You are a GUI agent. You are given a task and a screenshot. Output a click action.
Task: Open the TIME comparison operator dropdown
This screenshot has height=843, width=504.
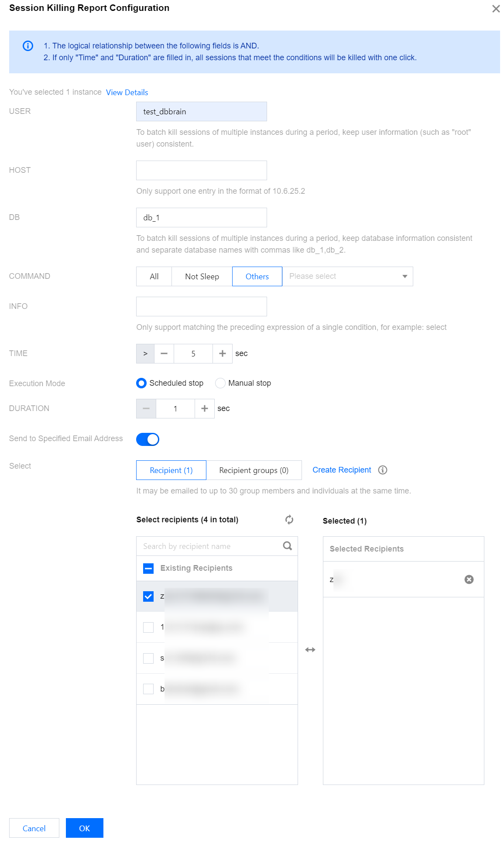click(x=145, y=353)
